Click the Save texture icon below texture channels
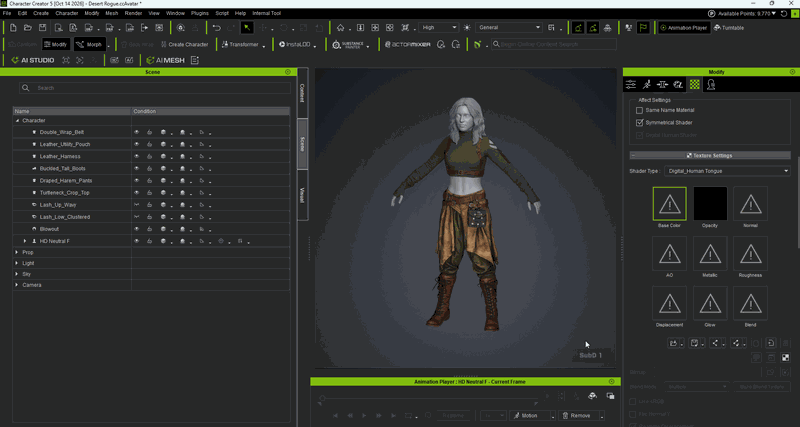Screen dimensions: 800x427 [694, 343]
